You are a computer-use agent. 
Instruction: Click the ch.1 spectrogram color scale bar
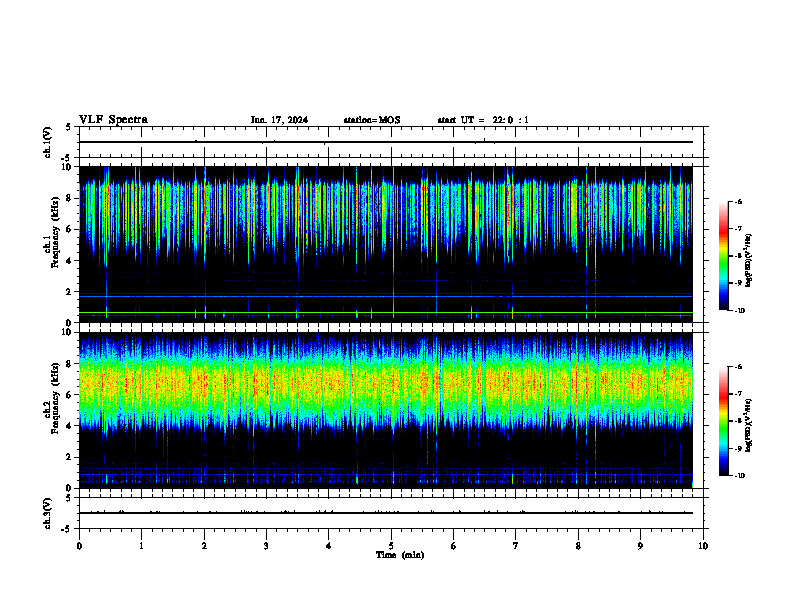point(723,256)
